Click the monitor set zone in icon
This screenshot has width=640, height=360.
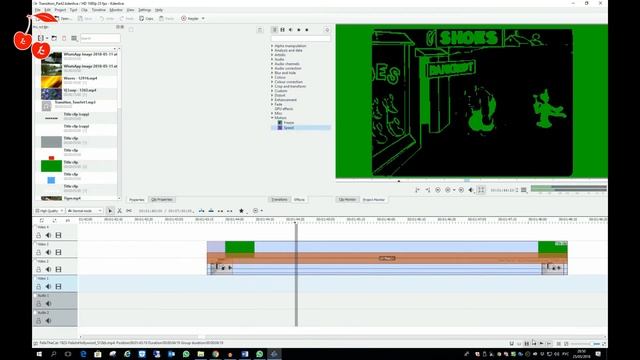click(x=417, y=190)
